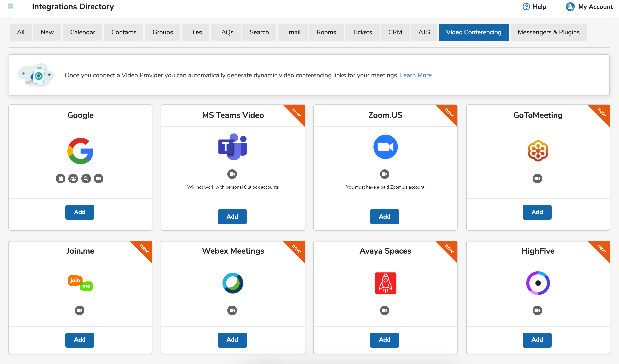Image resolution: width=619 pixels, height=364 pixels.
Task: Switch to the New tab
Action: pos(47,32)
